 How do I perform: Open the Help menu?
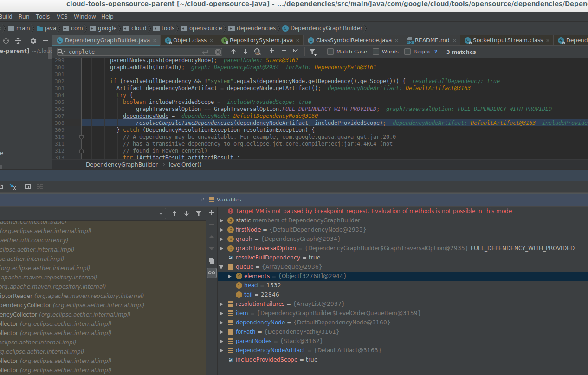[107, 16]
